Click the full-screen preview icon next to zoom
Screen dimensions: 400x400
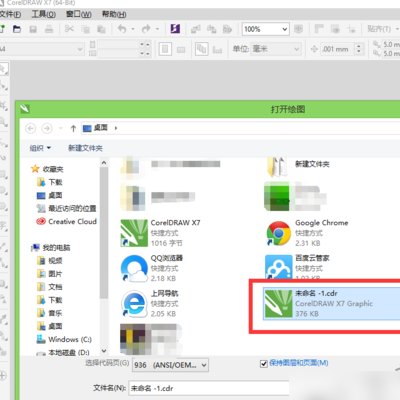(x=298, y=29)
